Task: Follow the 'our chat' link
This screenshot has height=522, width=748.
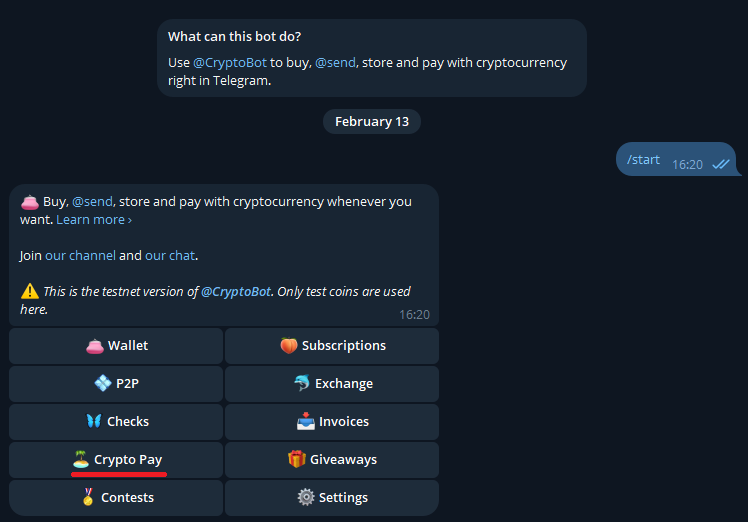Action: pos(170,256)
